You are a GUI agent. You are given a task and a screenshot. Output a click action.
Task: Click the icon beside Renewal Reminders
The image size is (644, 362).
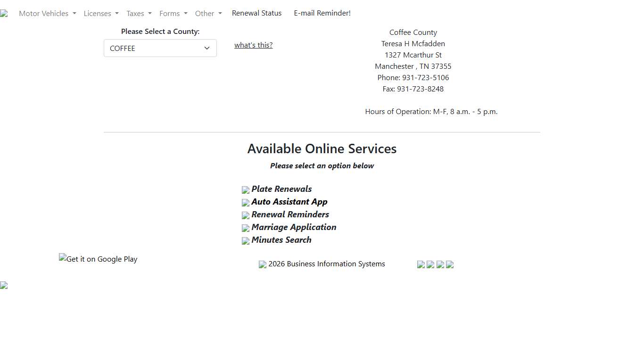(x=246, y=215)
